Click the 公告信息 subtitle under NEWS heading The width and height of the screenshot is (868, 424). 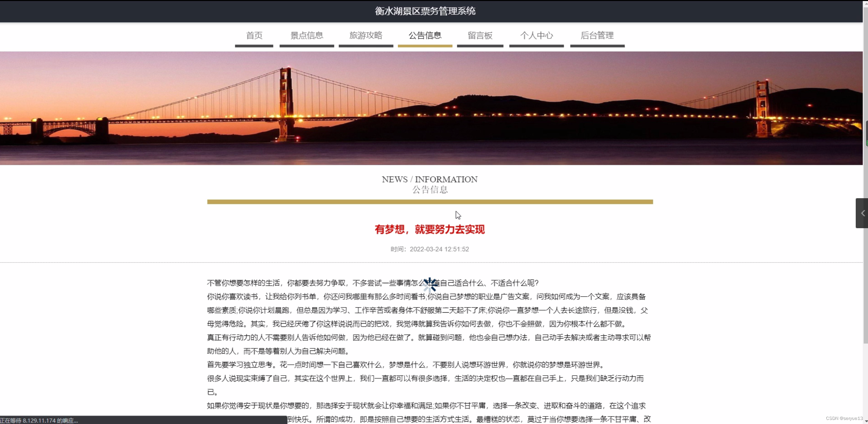430,190
